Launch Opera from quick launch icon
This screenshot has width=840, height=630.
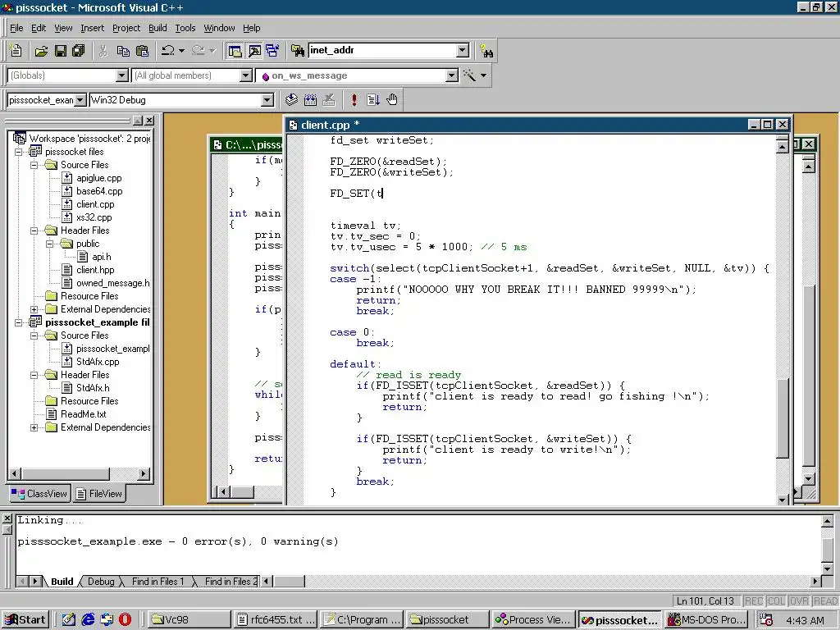(125, 620)
